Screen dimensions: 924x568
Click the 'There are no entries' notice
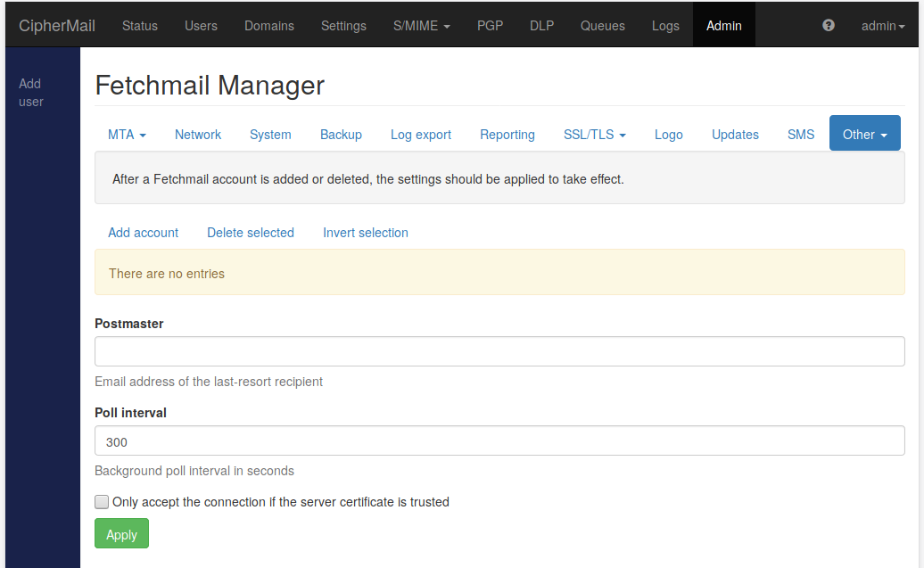coord(499,272)
